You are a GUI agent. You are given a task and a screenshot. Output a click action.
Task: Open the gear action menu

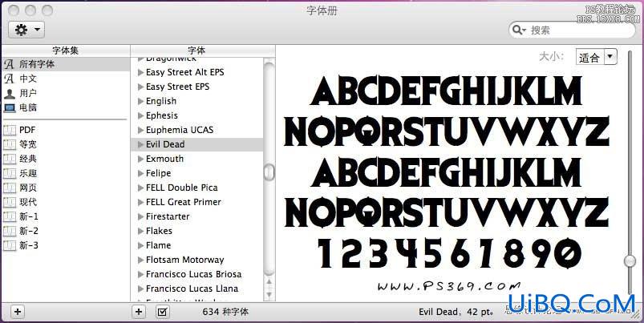[x=26, y=30]
